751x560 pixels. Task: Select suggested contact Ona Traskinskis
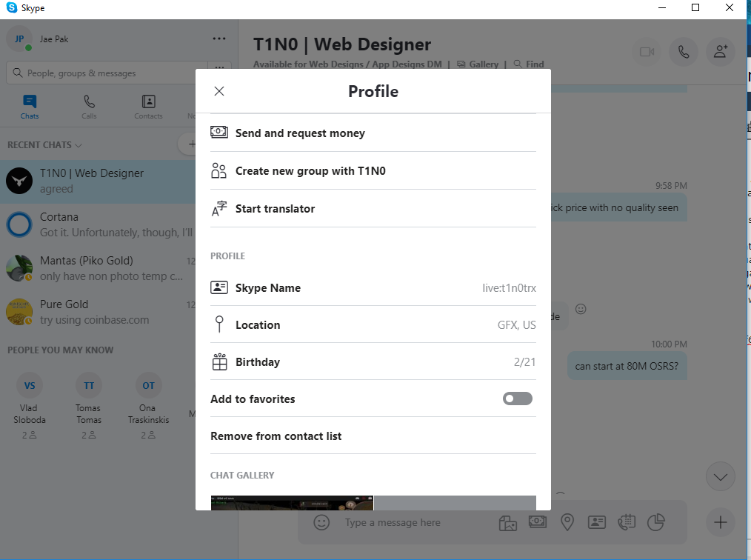[148, 406]
